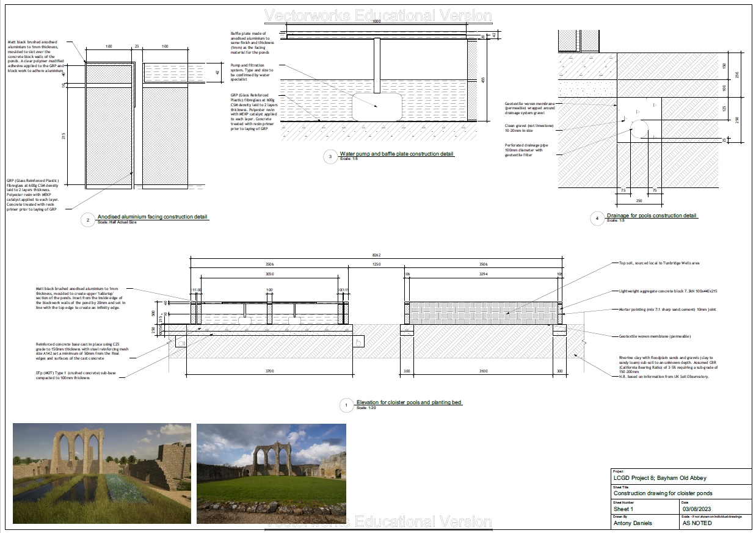756x533 pixels.
Task: Click the detail number 4 circle marker
Action: point(598,219)
